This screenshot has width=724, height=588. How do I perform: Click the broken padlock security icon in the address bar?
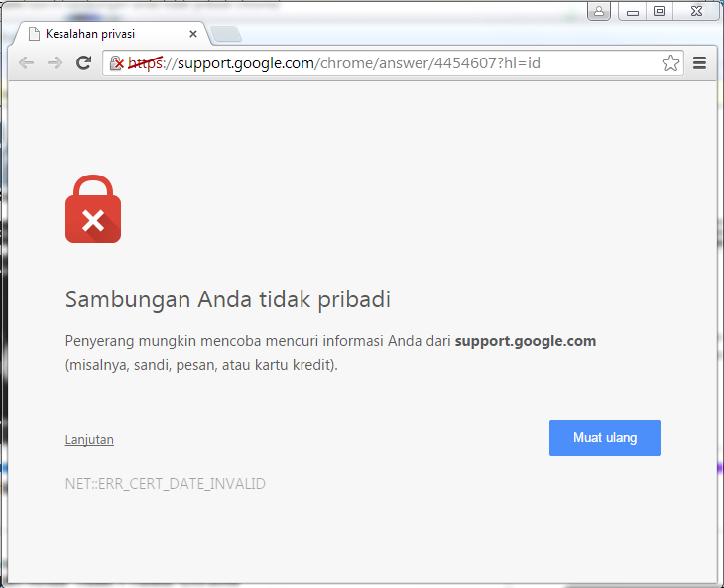coord(117,63)
